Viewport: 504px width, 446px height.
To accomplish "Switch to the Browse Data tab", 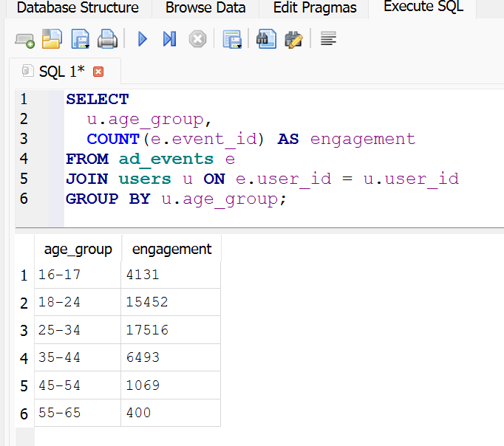I will click(x=205, y=9).
